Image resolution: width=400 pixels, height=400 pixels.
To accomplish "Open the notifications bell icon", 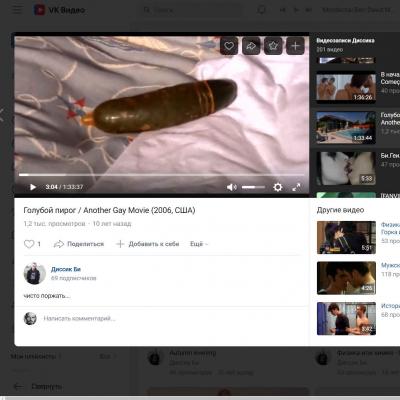I will click(x=262, y=10).
